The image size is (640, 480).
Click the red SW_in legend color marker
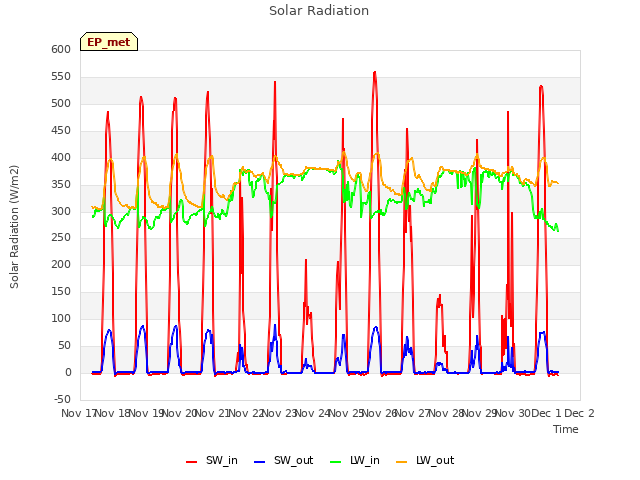(x=191, y=462)
